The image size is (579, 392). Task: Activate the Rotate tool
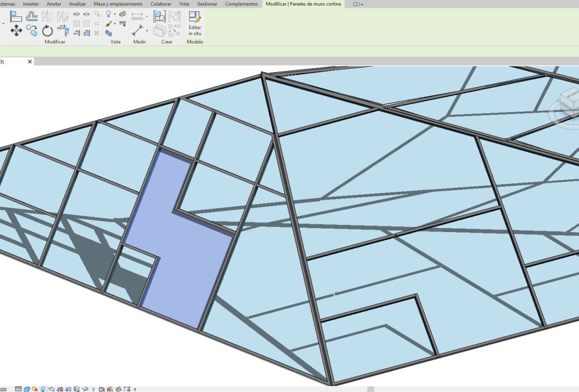point(47,31)
